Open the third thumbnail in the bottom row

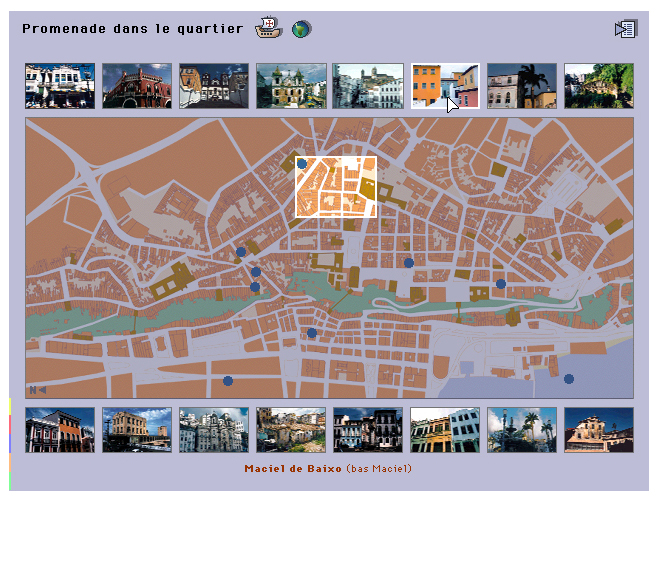(214, 430)
